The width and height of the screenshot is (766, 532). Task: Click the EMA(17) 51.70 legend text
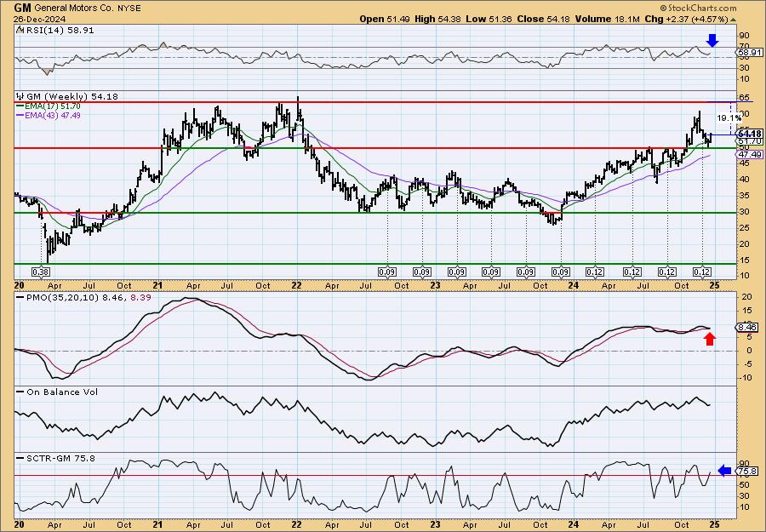click(x=52, y=106)
